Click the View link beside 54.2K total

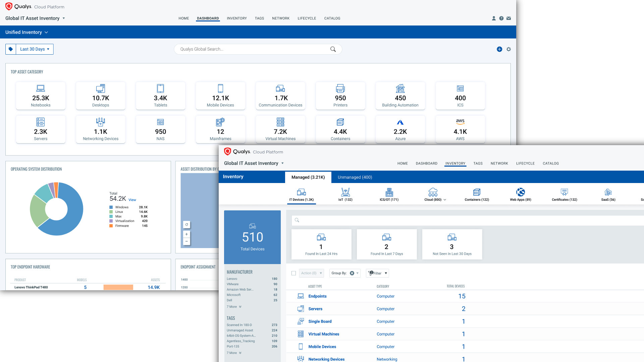(132, 200)
